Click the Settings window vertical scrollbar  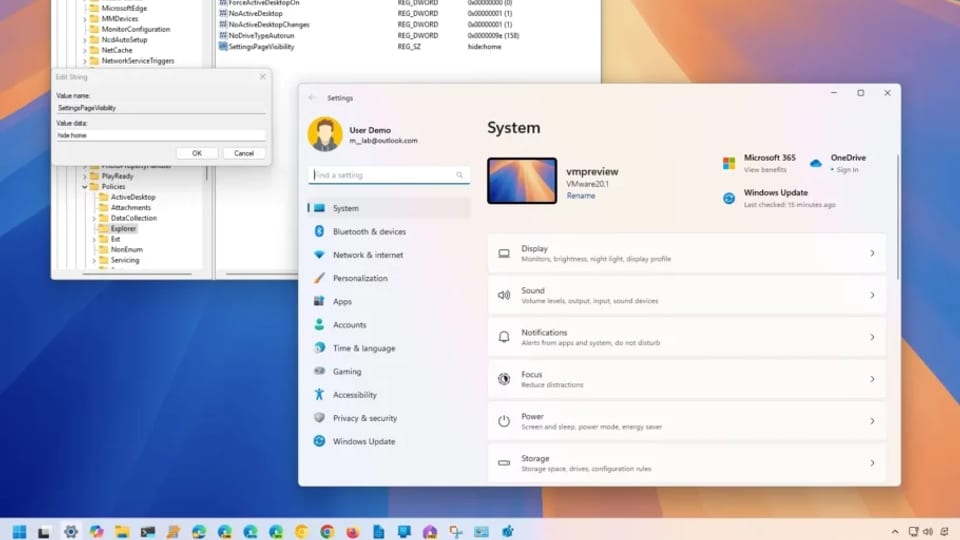click(898, 217)
